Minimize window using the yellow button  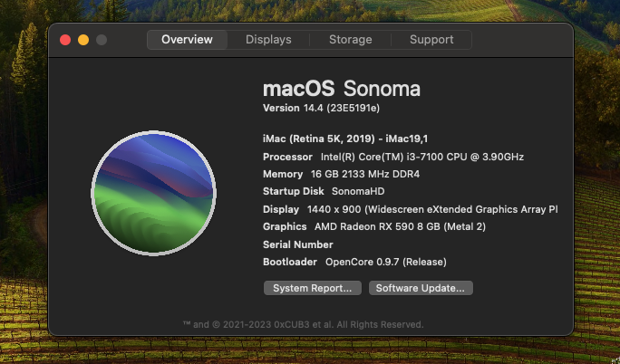point(83,40)
